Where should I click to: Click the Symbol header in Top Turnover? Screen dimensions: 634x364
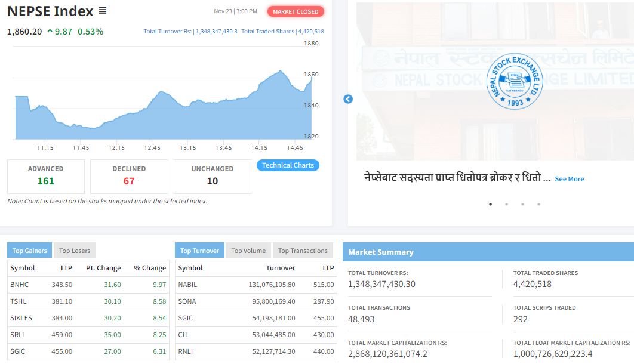(x=190, y=268)
